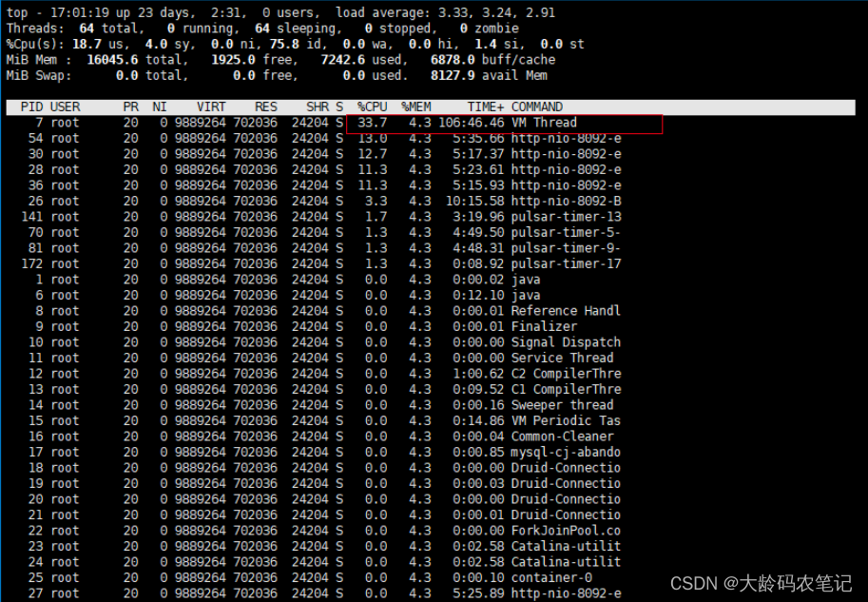Click the '7242.6 used' memory value
Viewport: 868px width, 602px height.
click(x=361, y=60)
